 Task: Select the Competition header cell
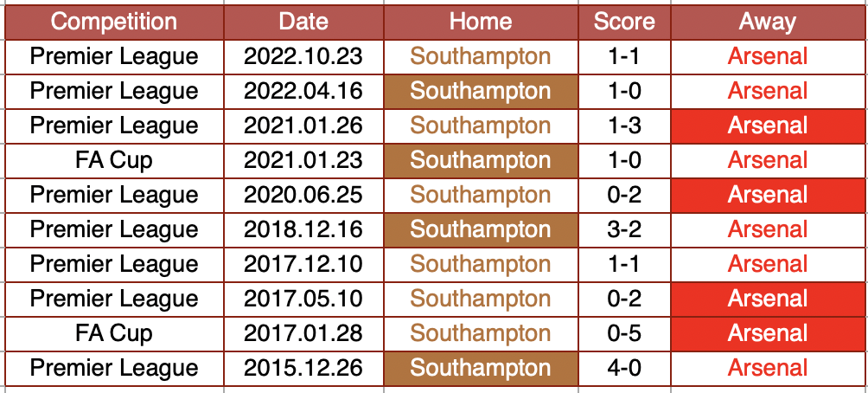[x=114, y=23]
